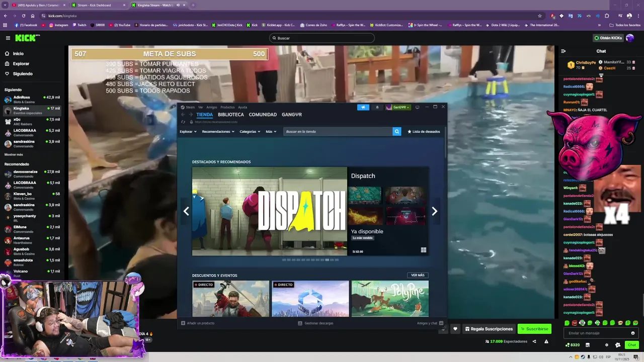Go to next featured game in carousel
Image resolution: width=644 pixels, height=362 pixels.
[x=434, y=211]
